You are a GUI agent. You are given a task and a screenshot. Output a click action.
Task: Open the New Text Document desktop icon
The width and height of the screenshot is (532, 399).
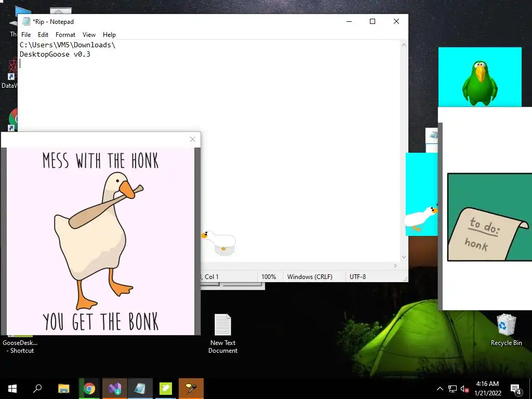(222, 334)
